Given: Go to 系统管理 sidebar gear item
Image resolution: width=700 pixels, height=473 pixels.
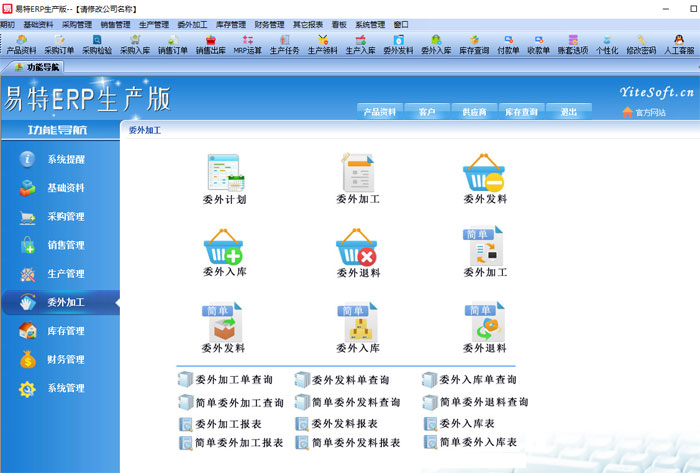Looking at the screenshot, I should point(65,388).
